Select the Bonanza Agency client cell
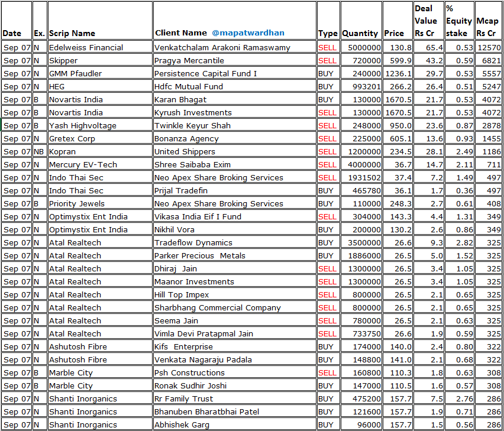 235,138
